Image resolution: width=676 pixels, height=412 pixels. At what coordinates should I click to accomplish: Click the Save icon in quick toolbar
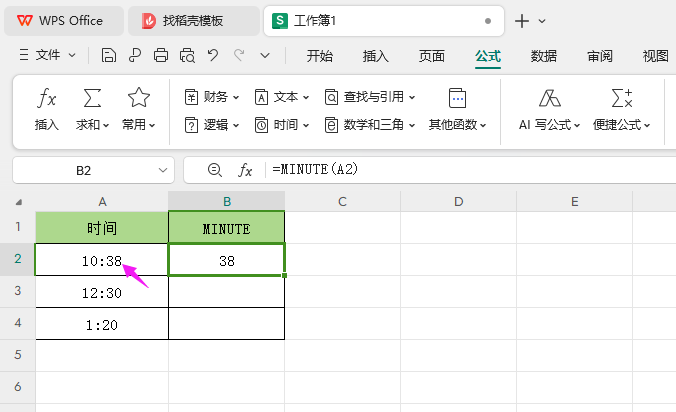pyautogui.click(x=109, y=56)
